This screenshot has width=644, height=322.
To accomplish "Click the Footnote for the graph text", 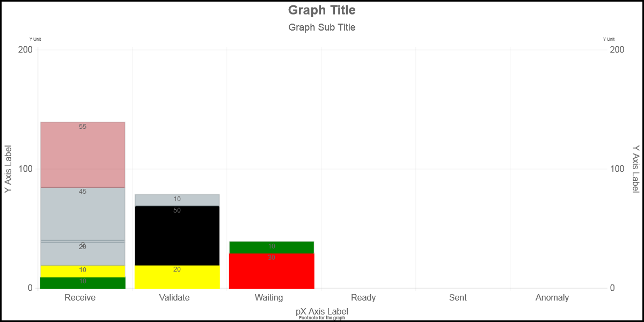I will [x=322, y=318].
